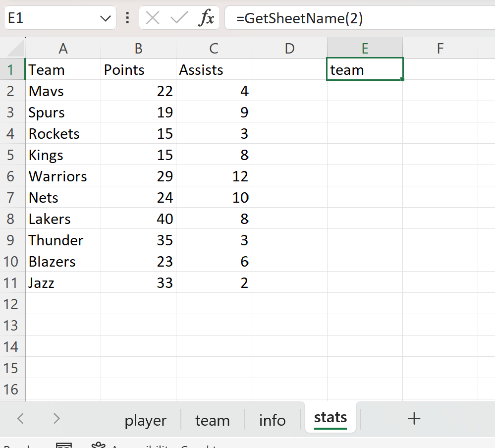Click the Cancel (X) formula entry icon
This screenshot has height=448, width=495.
point(151,17)
